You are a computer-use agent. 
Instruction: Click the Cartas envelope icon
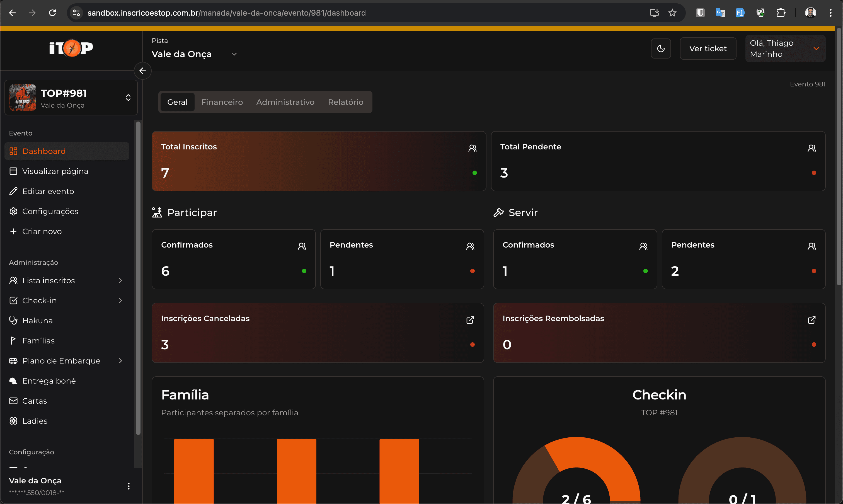13,401
